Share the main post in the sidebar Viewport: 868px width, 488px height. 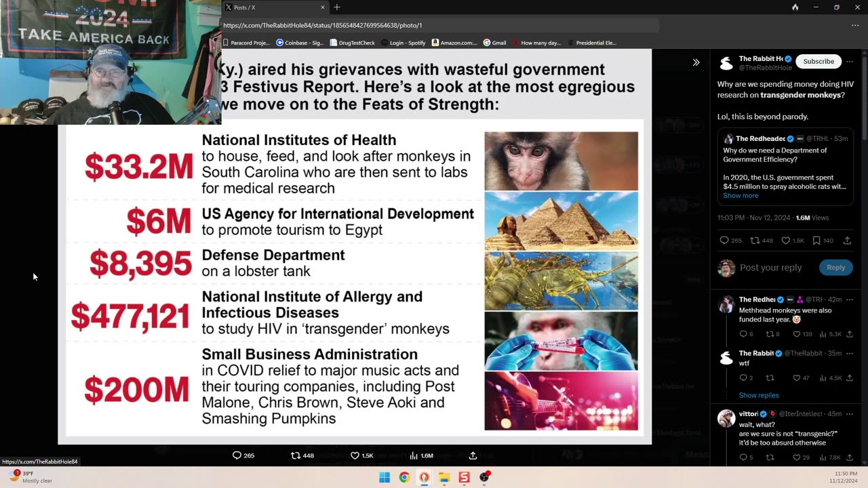click(847, 241)
